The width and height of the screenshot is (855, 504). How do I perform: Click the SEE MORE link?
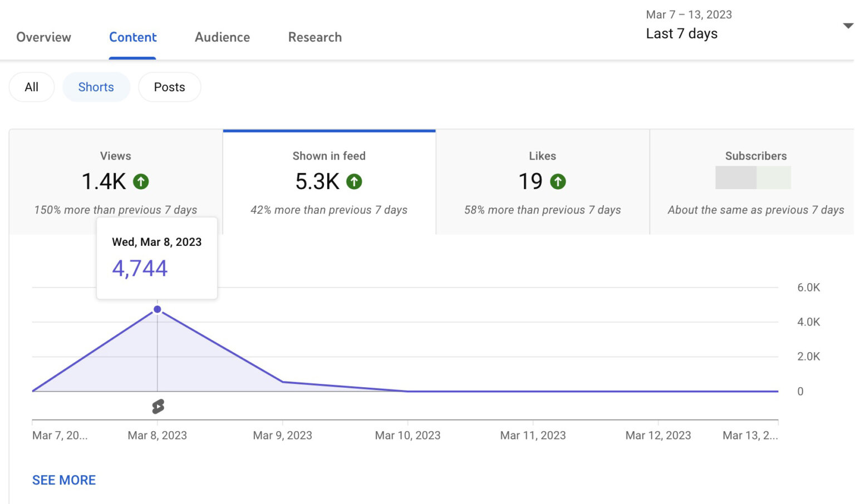click(x=63, y=480)
